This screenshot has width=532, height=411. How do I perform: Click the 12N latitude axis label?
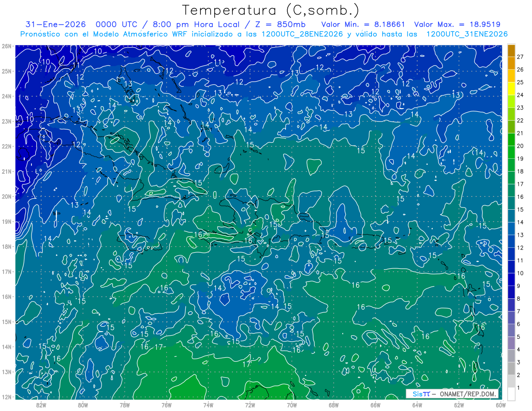7,397
